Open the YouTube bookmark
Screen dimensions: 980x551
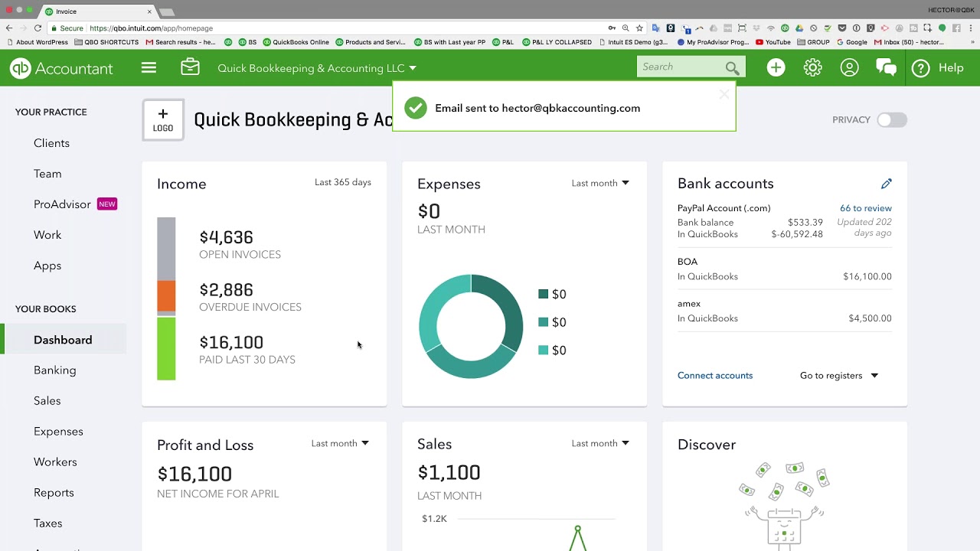pyautogui.click(x=773, y=43)
